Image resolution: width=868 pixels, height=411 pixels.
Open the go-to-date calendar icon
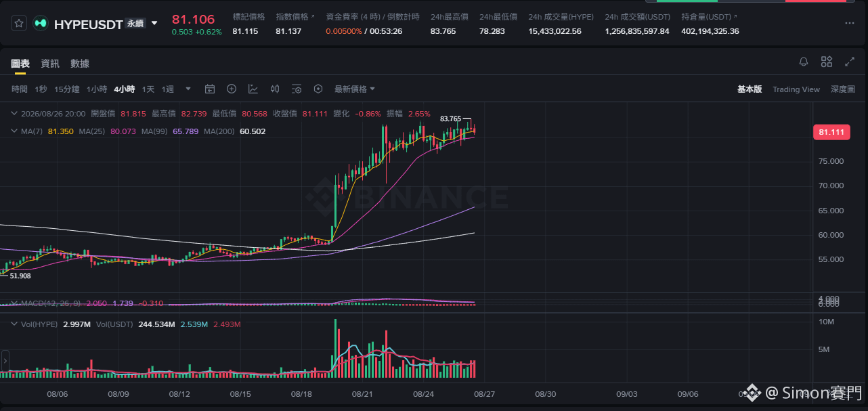click(x=210, y=89)
